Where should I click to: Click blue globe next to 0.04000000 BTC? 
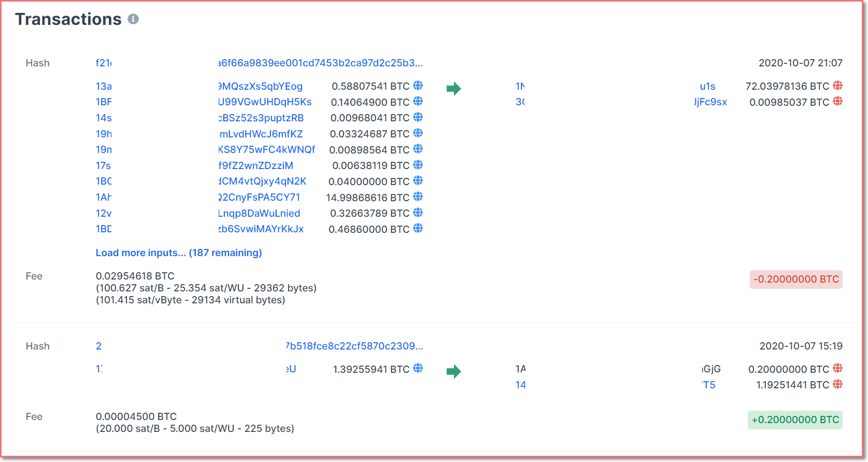click(x=418, y=181)
